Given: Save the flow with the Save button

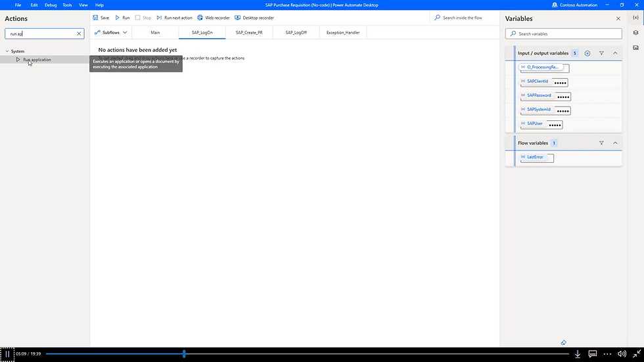Looking at the screenshot, I should click(x=101, y=18).
